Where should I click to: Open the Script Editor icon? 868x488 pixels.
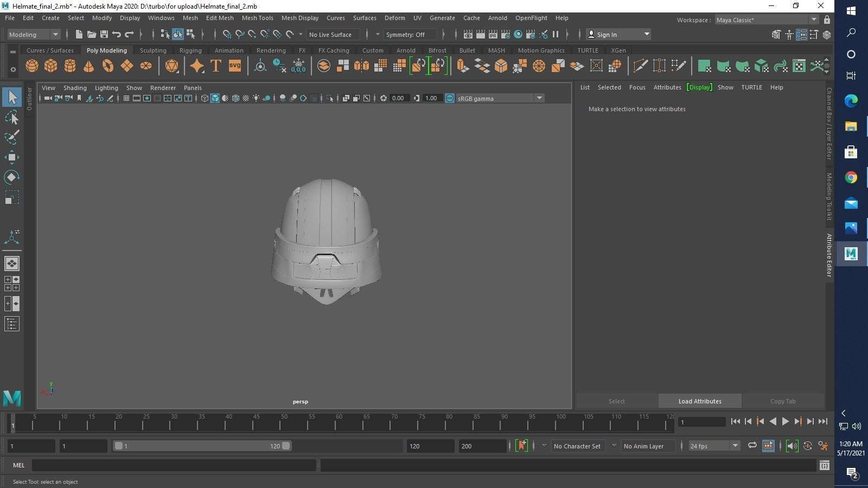click(x=824, y=465)
